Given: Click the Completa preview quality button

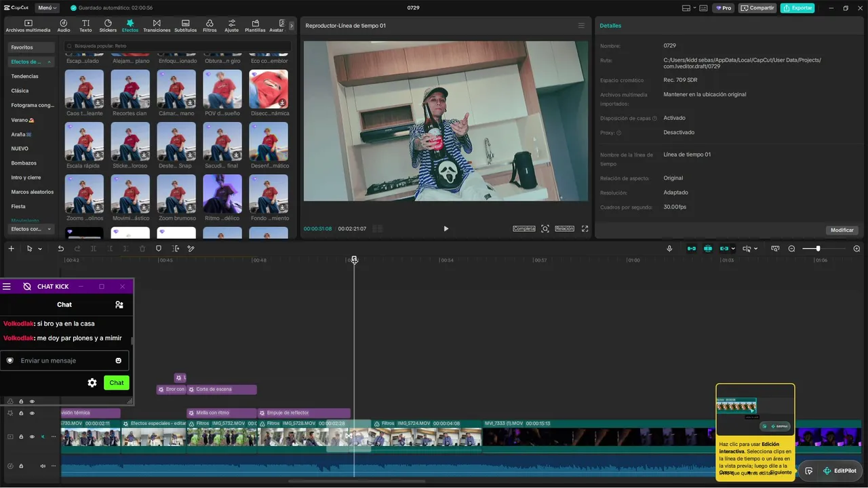Looking at the screenshot, I should point(524,229).
